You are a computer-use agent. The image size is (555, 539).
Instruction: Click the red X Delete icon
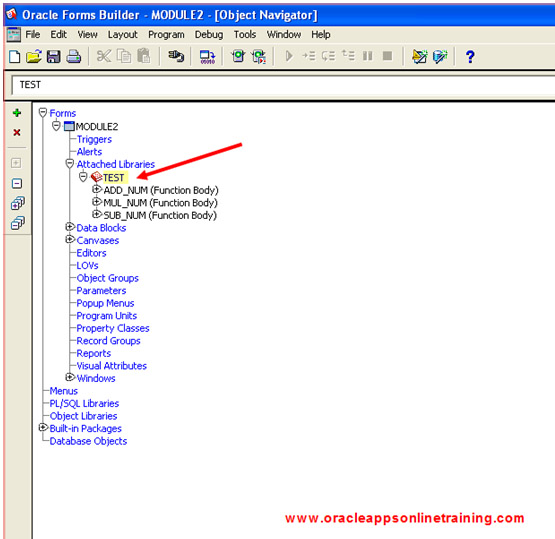point(17,132)
